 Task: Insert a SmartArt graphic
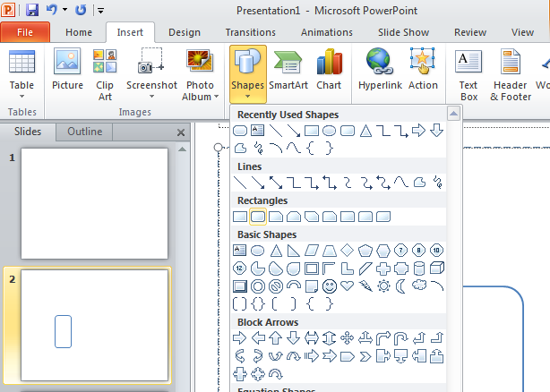pos(288,70)
